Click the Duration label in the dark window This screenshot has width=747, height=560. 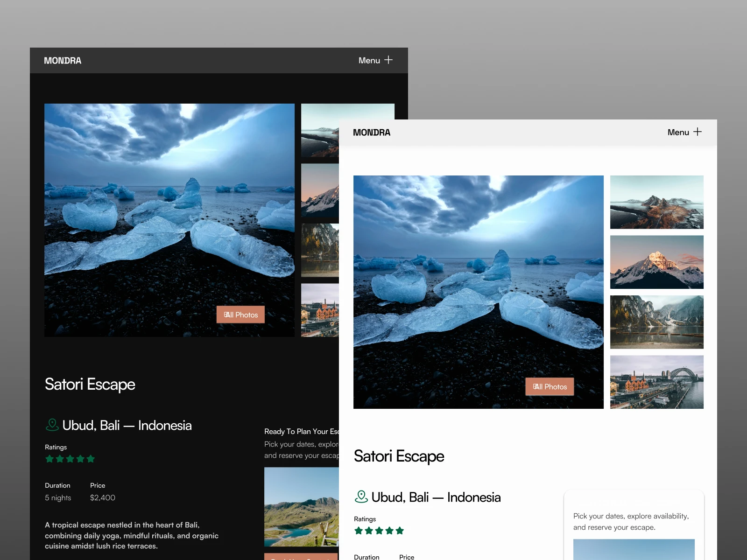pyautogui.click(x=57, y=485)
